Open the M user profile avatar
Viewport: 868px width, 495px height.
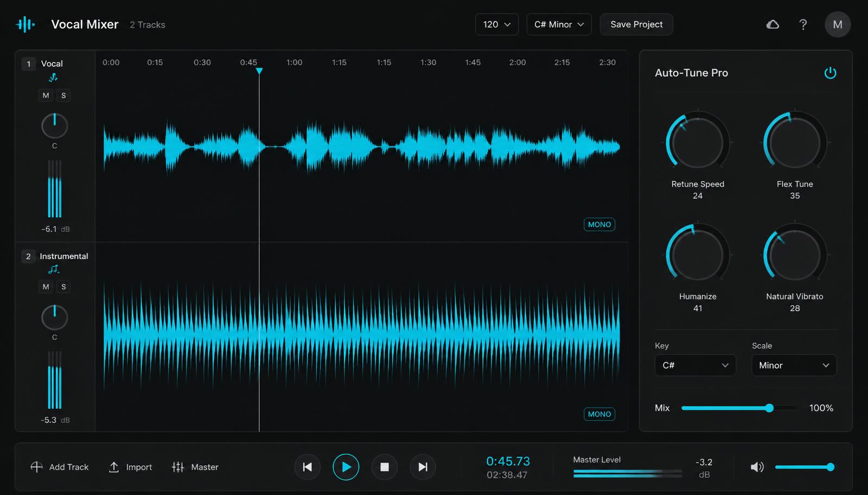(x=838, y=24)
